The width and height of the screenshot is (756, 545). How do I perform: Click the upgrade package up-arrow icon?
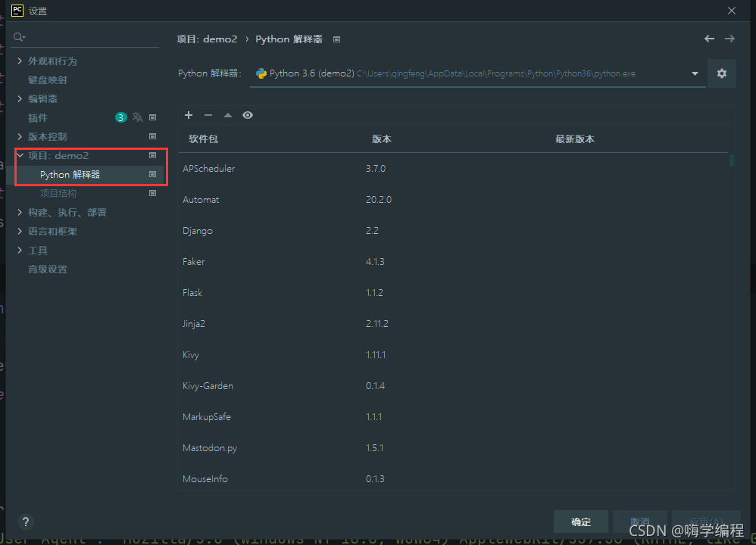228,115
